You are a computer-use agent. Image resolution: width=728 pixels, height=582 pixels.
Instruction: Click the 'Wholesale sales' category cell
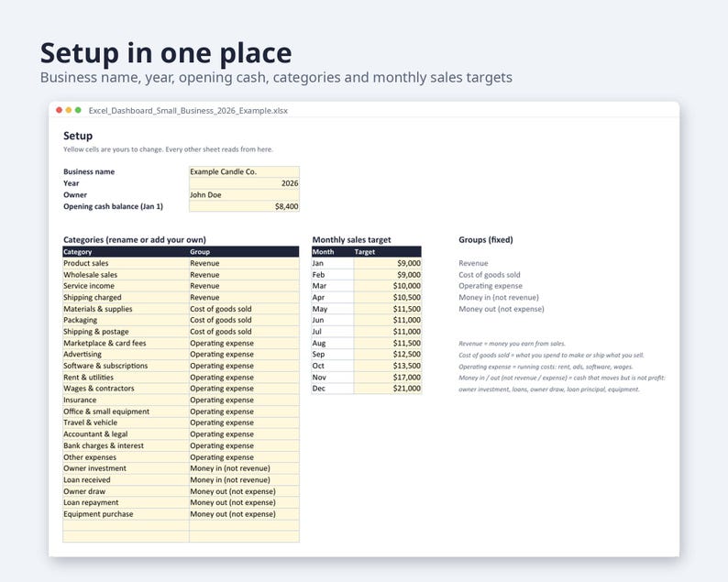click(x=126, y=275)
